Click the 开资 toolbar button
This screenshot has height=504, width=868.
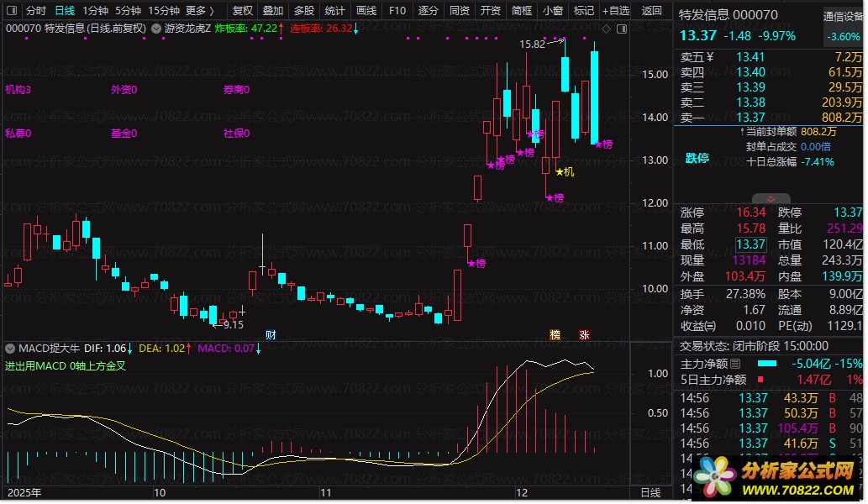[491, 11]
